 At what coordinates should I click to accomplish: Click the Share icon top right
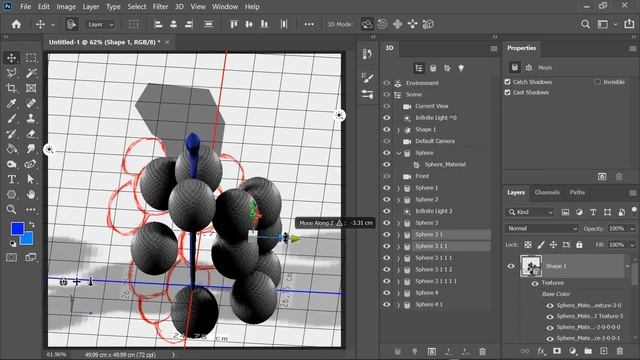pos(629,24)
